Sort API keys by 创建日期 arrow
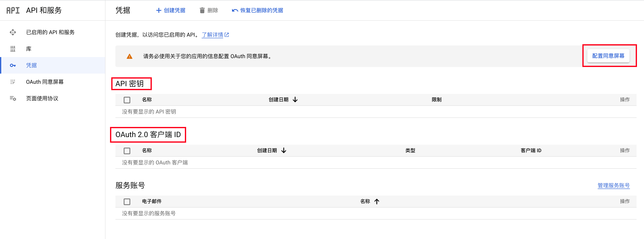 pos(295,100)
